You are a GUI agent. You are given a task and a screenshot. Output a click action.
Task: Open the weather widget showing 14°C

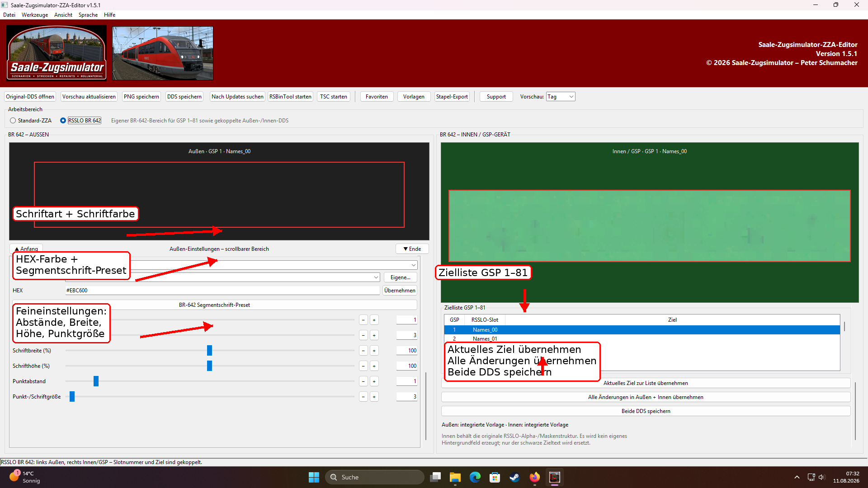25,477
